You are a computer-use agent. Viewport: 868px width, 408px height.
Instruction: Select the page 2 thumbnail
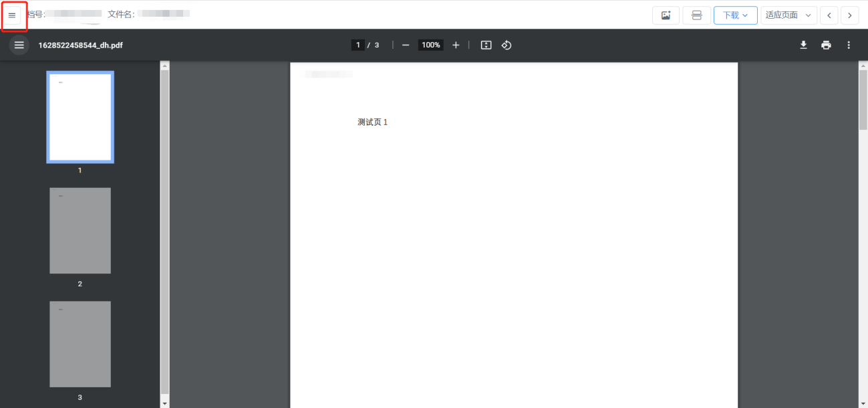pos(80,231)
